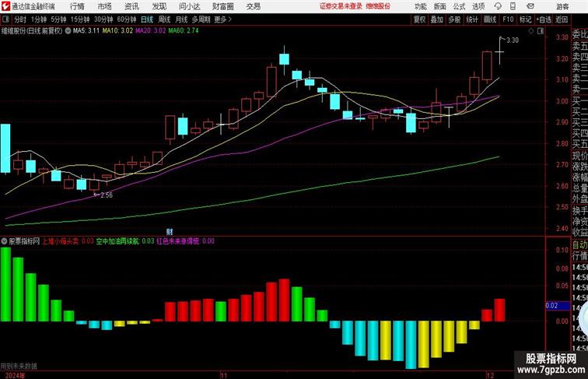Open the 行情 menu

pos(77,6)
